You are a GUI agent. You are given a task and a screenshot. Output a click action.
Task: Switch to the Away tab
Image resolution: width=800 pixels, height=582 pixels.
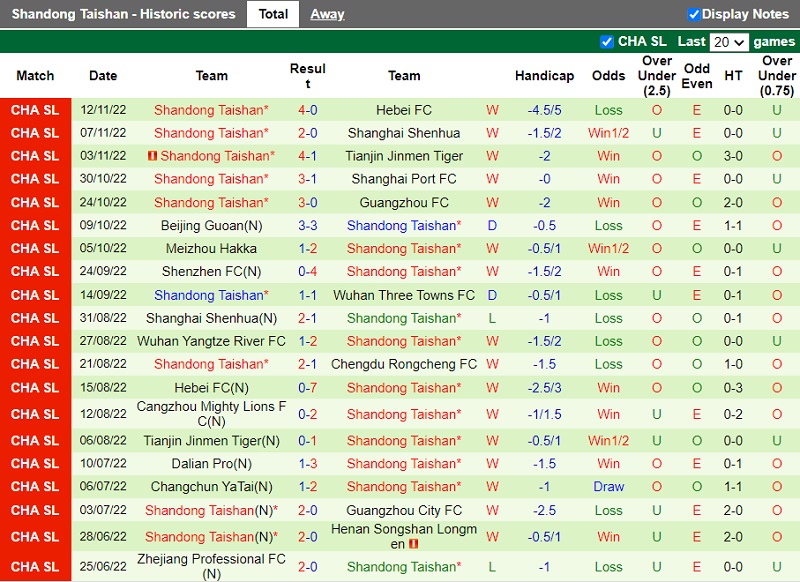pos(327,14)
